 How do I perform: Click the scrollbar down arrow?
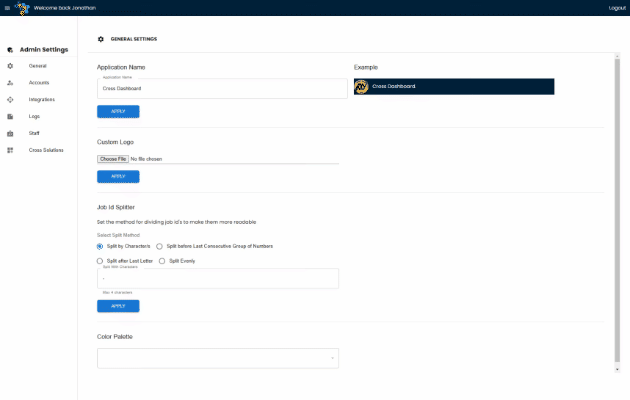coord(617,369)
